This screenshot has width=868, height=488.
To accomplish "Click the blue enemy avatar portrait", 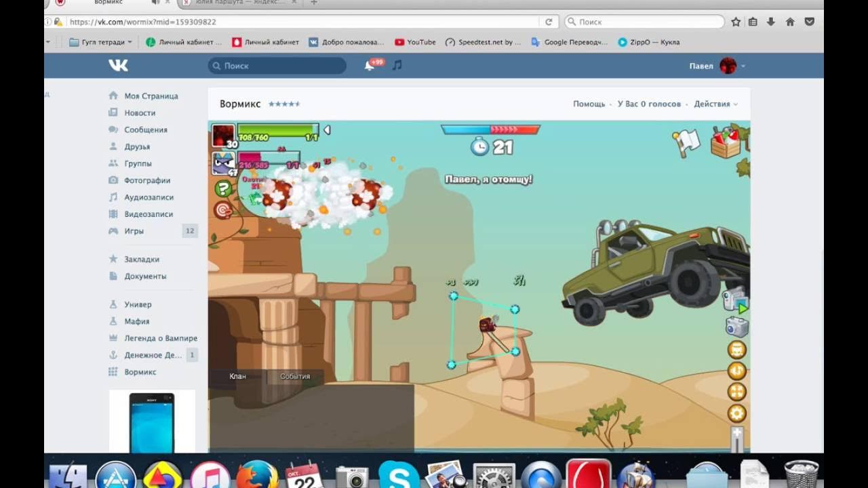I will (x=224, y=163).
